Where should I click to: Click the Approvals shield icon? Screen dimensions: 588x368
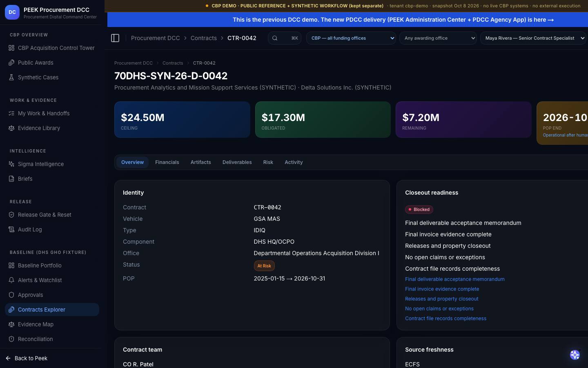click(x=11, y=295)
